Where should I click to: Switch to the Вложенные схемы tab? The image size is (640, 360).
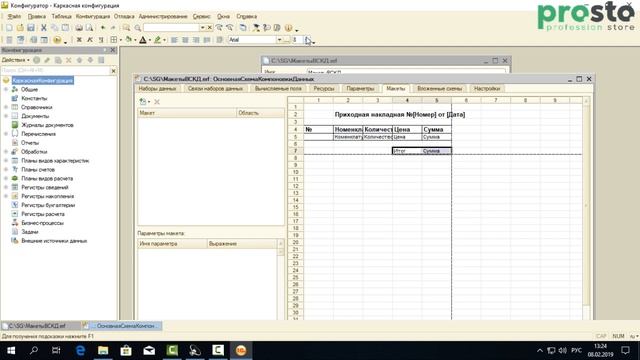pos(439,89)
